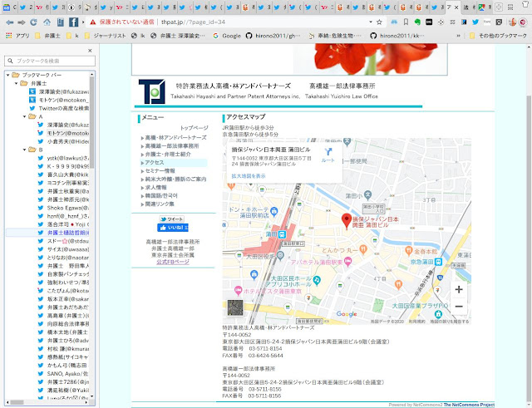This screenshot has height=408, width=532.
Task: Open 高橋雄一郎法律事務所 menu item
Action: point(172,146)
